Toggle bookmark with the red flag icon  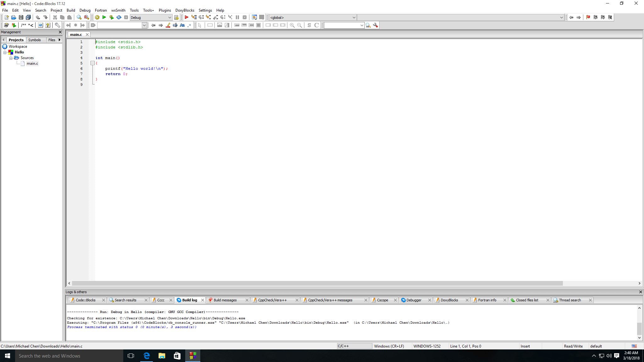tap(588, 18)
